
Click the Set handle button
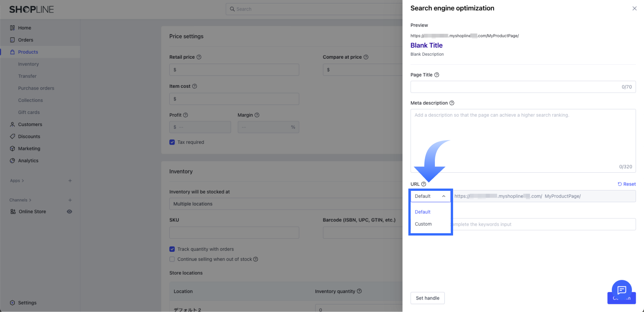click(427, 298)
